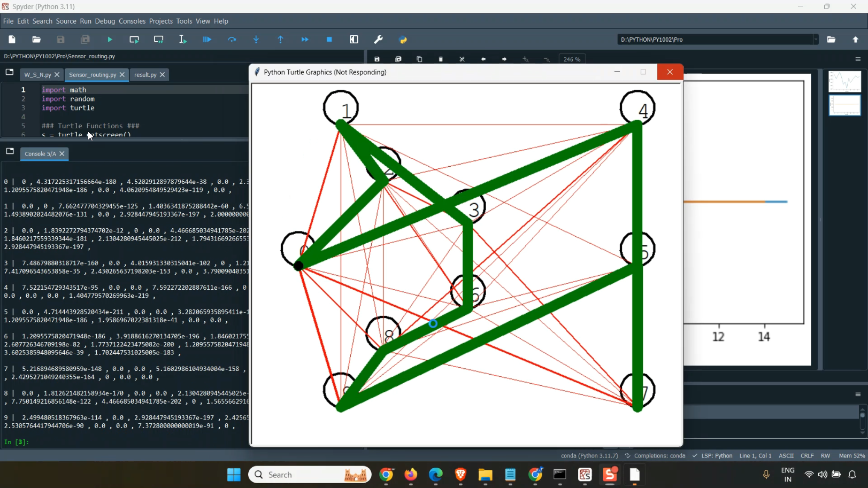The width and height of the screenshot is (868, 488).
Task: Toggle notifications from the system tray bell
Action: coord(852,475)
